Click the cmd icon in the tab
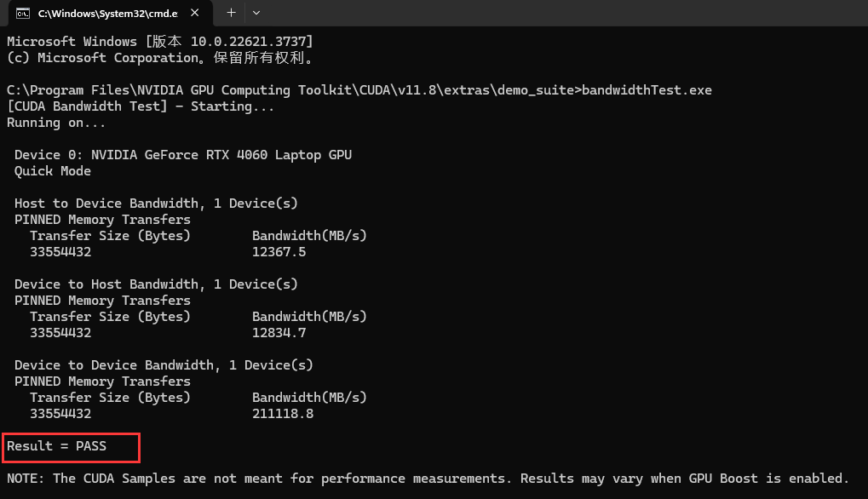The height and width of the screenshot is (499, 868). [x=23, y=14]
